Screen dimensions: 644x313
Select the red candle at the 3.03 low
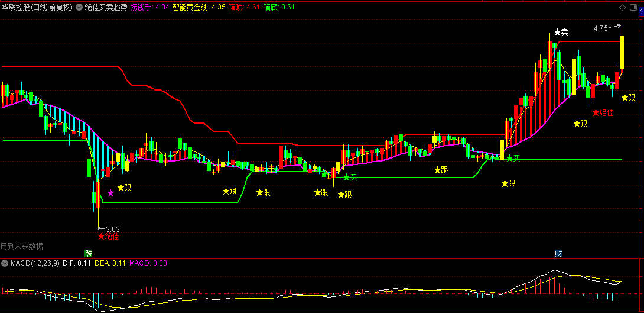pyautogui.click(x=99, y=195)
